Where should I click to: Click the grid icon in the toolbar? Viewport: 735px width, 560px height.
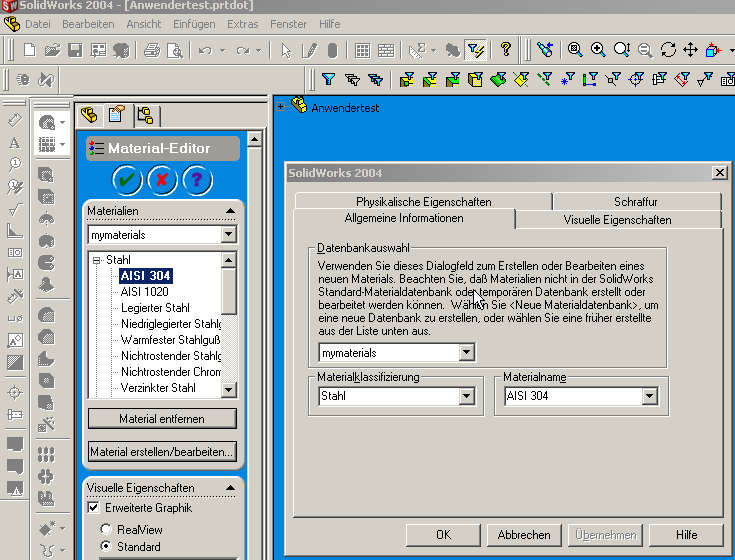[362, 50]
